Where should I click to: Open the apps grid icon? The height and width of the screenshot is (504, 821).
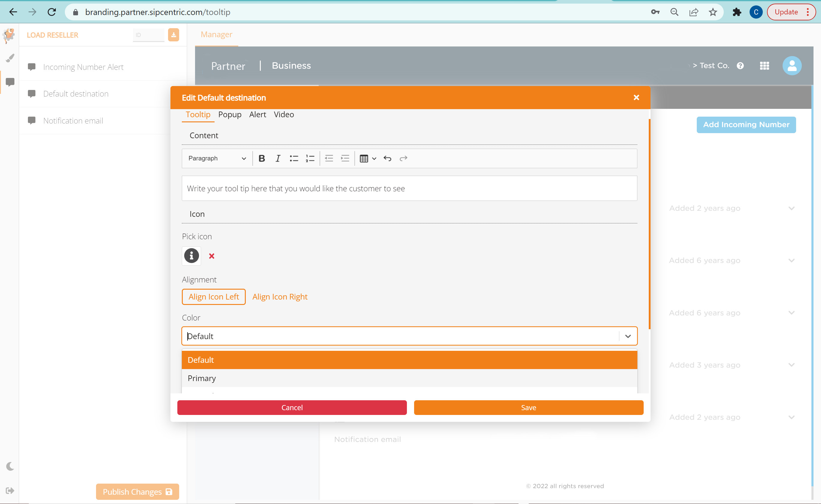click(x=764, y=66)
